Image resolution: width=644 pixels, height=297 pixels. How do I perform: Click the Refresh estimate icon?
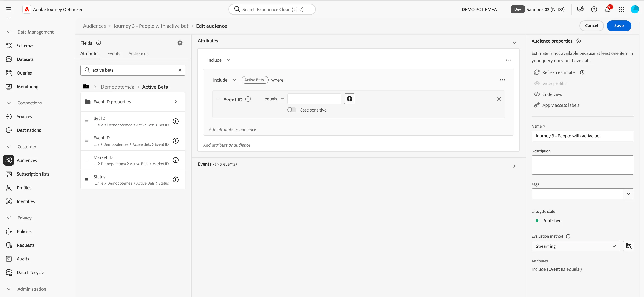537,72
